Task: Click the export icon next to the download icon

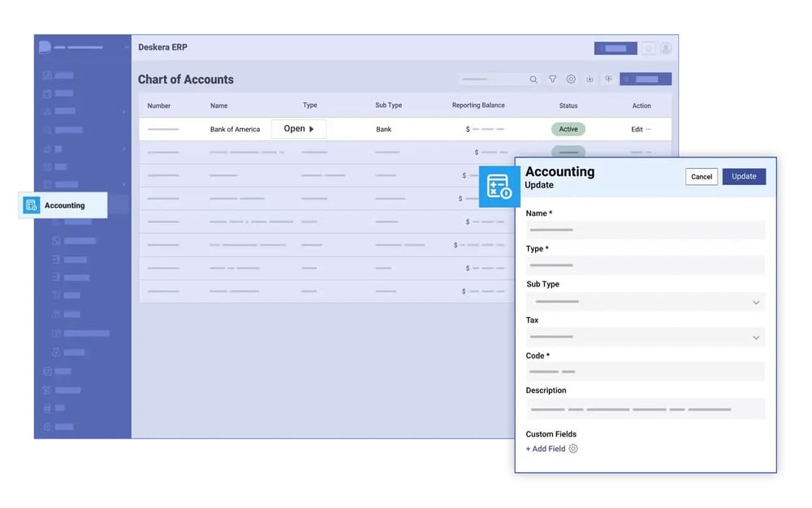Action: pos(608,79)
